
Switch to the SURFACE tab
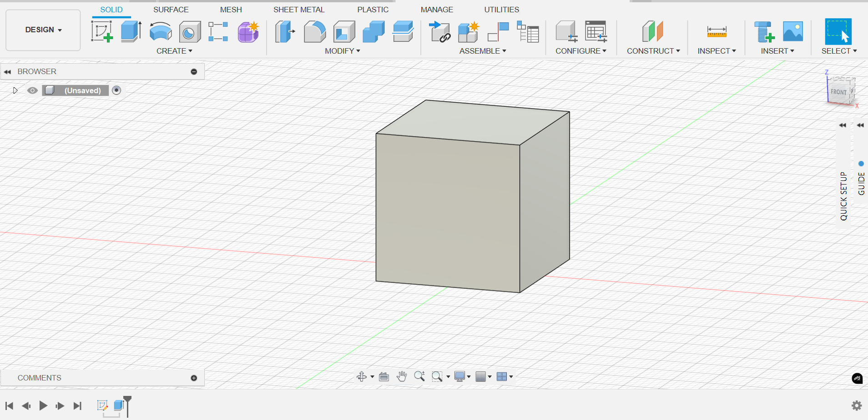(171, 10)
